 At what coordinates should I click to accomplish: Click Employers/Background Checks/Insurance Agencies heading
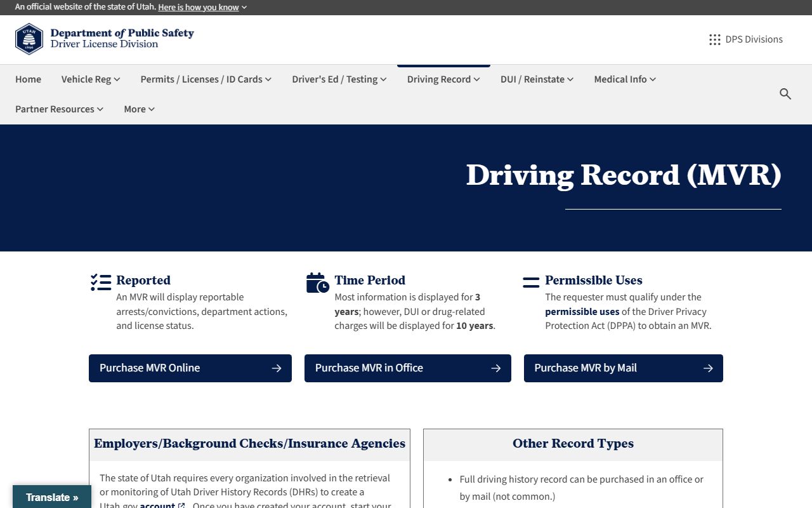tap(249, 443)
